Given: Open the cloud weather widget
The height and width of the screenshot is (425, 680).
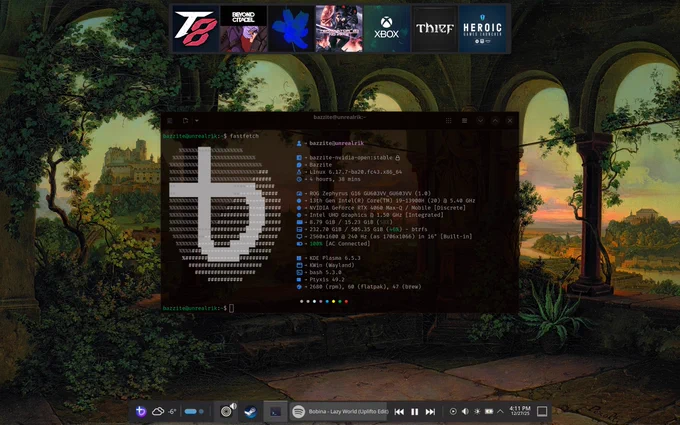Looking at the screenshot, I should pyautogui.click(x=157, y=411).
